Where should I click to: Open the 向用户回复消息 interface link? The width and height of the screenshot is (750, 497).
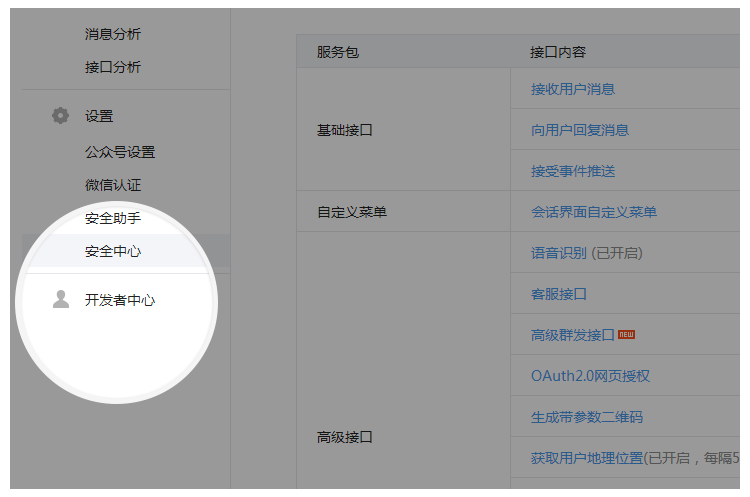click(x=580, y=130)
